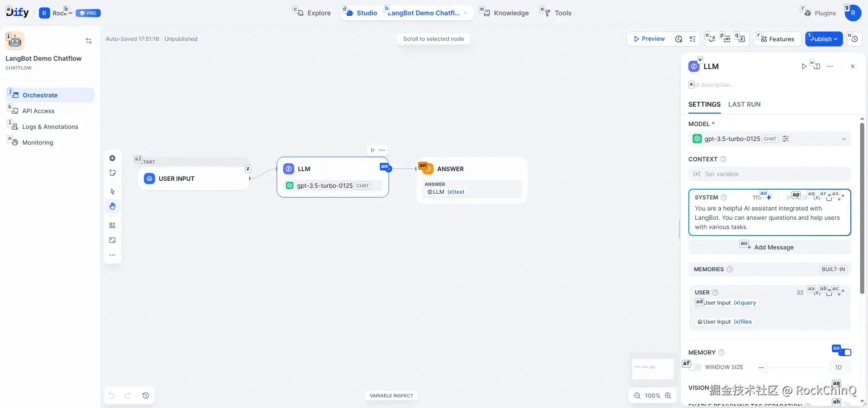Enable the WINDOW SIZE switch
Image resolution: width=868 pixels, height=408 pixels.
tap(695, 367)
